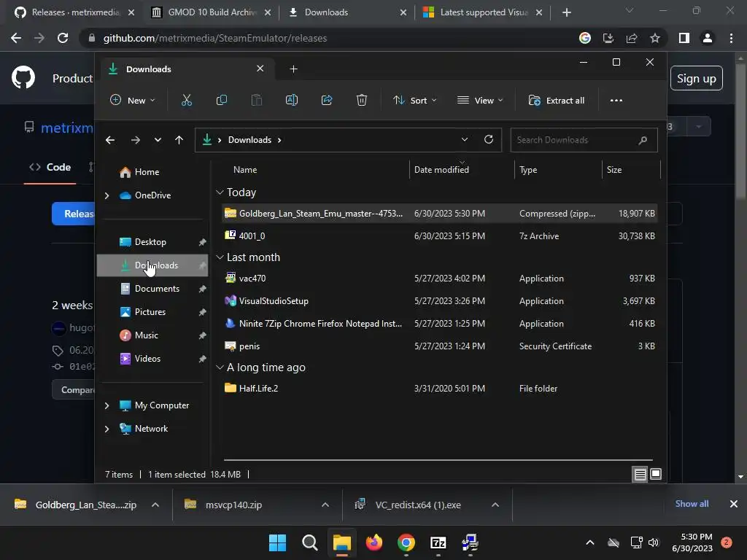Switch to Chrome Downloads tab

348,12
